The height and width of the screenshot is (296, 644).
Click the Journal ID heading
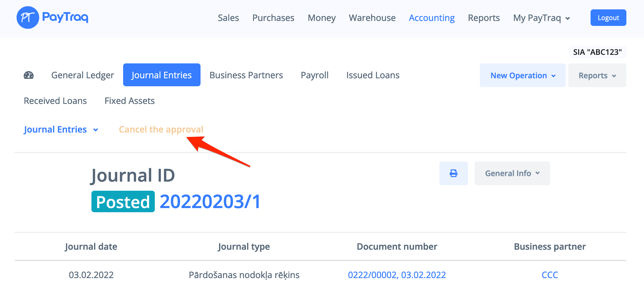(x=133, y=175)
